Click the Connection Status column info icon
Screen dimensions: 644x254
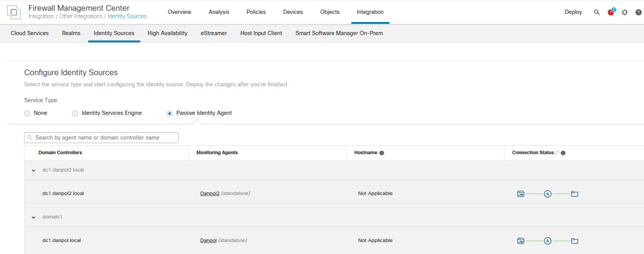tap(563, 153)
